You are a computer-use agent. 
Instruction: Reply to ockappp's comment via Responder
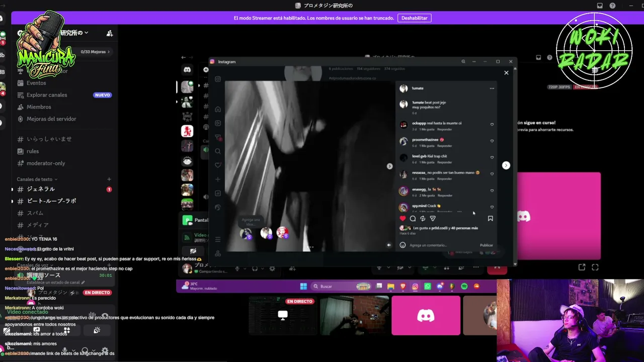point(445,129)
